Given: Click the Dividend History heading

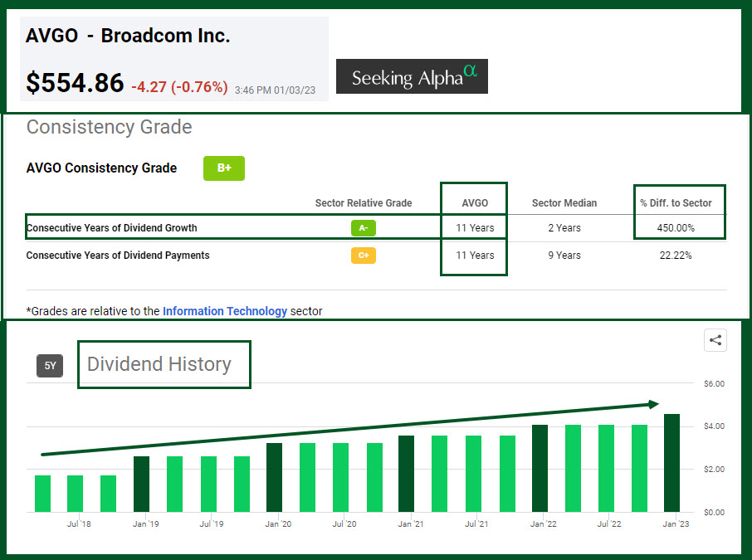Looking at the screenshot, I should tap(159, 364).
